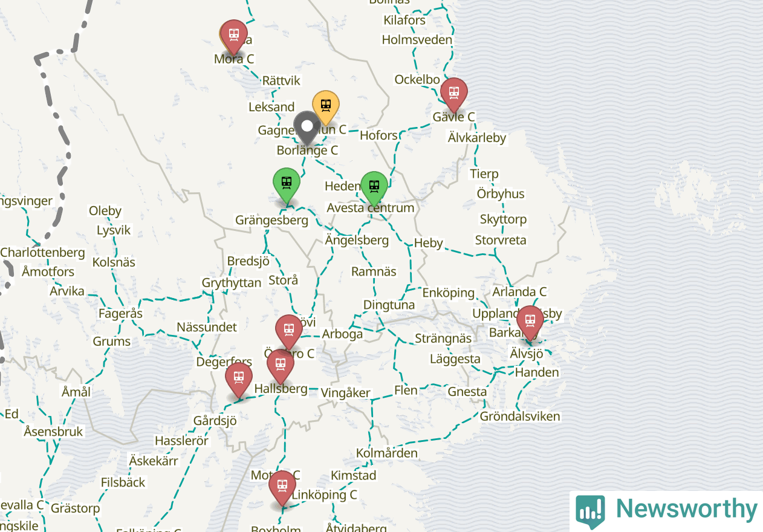This screenshot has height=532, width=763.
Task: Click the Åmål label
Action: 76,392
